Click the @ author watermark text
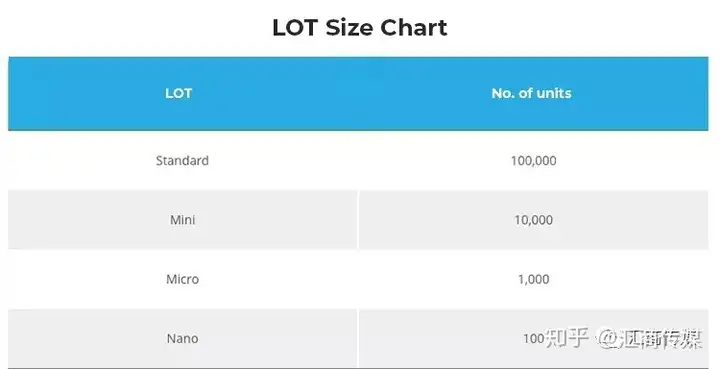Viewport: 720px width, 369px height. (x=649, y=339)
